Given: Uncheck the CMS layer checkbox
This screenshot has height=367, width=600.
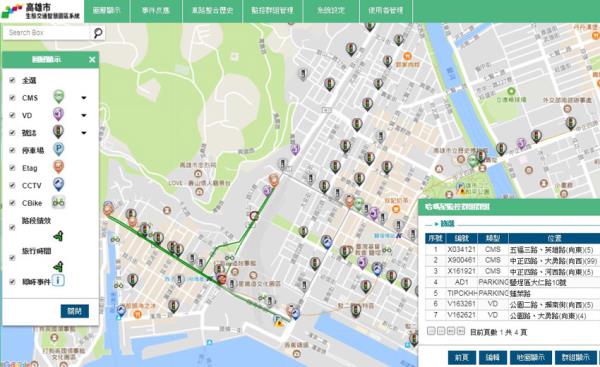Looking at the screenshot, I should pos(12,98).
